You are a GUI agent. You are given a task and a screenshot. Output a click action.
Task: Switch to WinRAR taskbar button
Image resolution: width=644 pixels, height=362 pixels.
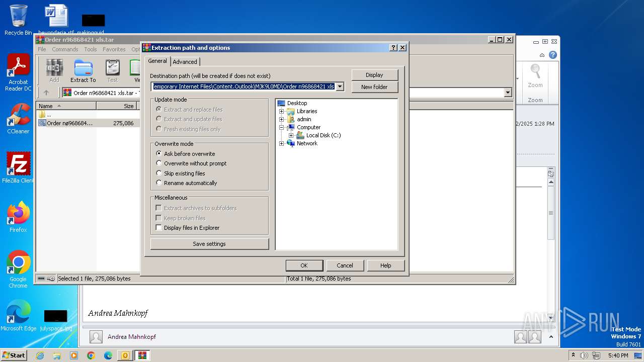142,355
